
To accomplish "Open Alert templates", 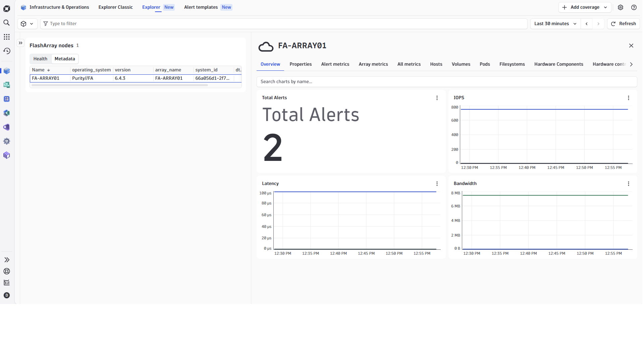I will coord(208,7).
